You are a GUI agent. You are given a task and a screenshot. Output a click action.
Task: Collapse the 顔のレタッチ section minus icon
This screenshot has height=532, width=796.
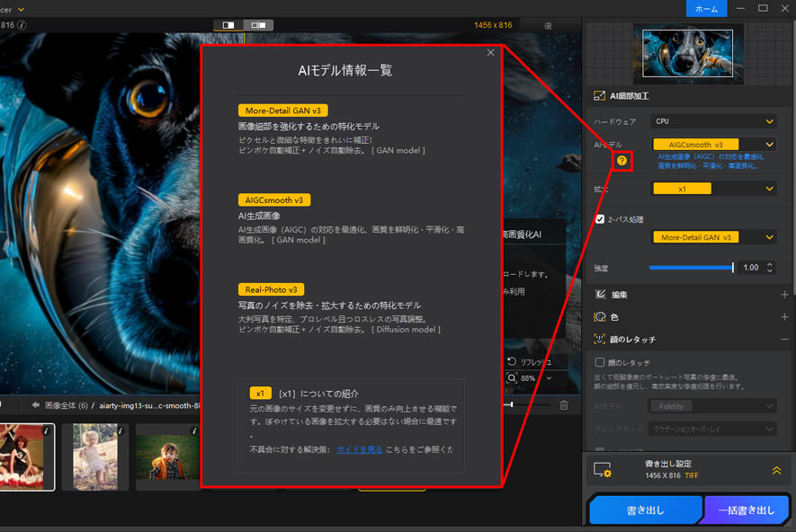[784, 339]
